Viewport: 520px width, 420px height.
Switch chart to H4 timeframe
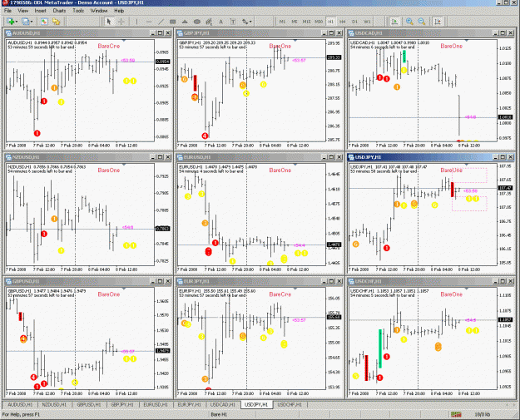(343, 22)
